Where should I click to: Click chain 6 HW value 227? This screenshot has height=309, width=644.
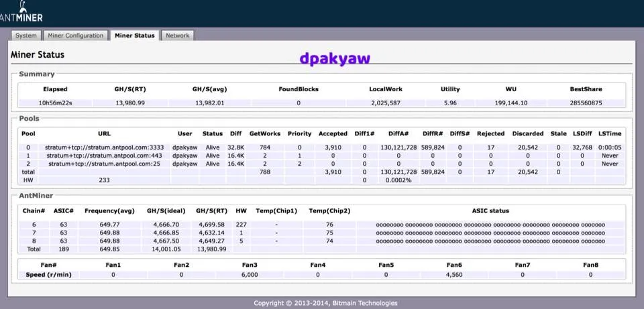(x=241, y=225)
